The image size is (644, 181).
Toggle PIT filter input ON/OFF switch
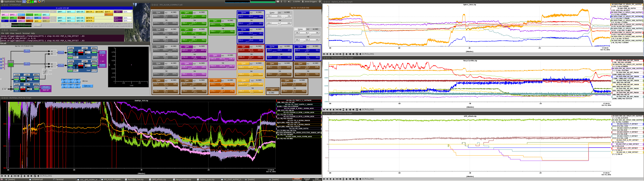70,52
